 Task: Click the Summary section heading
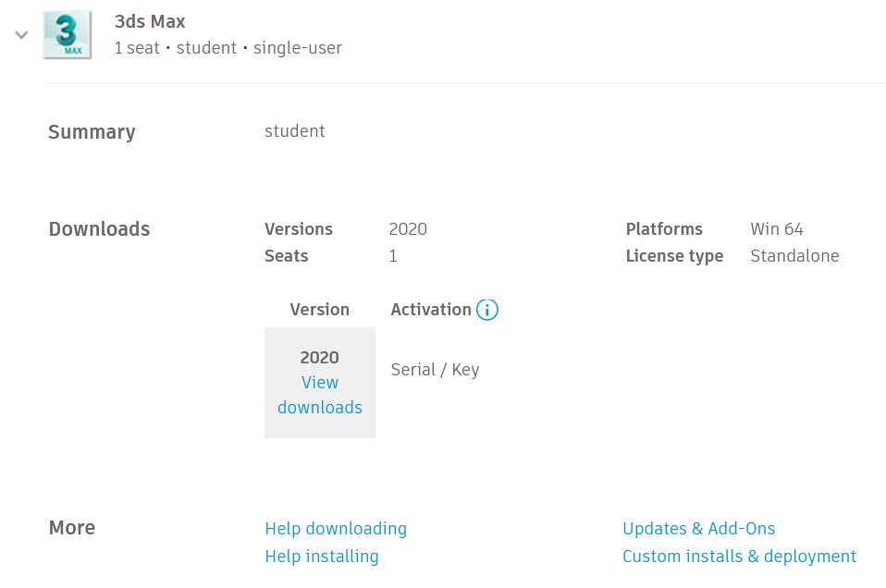[92, 132]
